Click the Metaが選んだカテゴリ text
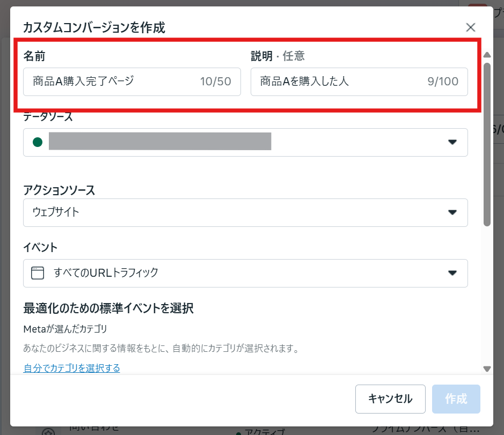Viewport: 504px width, 435px height. (65, 329)
